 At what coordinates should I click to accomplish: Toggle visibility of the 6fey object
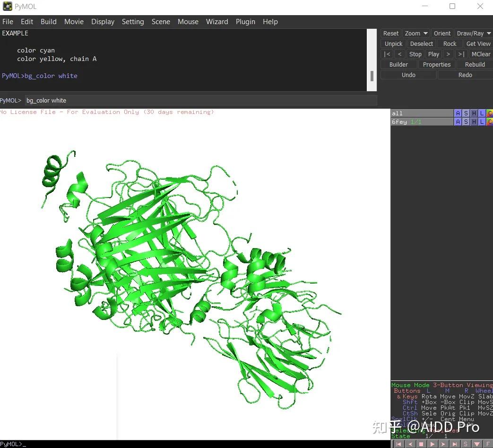pos(422,121)
